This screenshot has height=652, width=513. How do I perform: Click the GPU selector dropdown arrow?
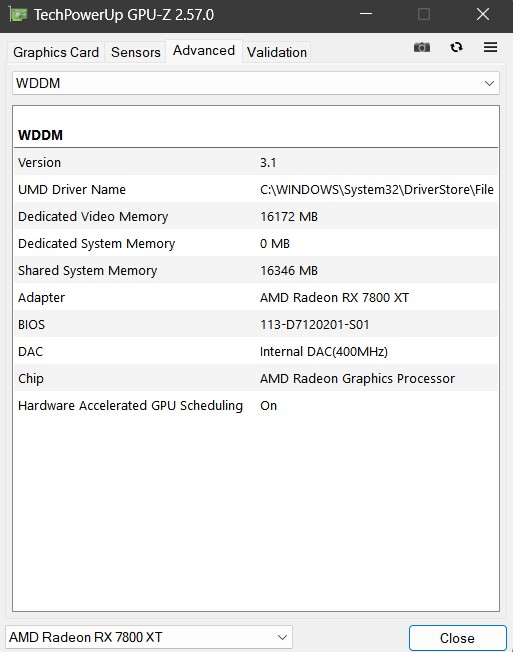[282, 637]
